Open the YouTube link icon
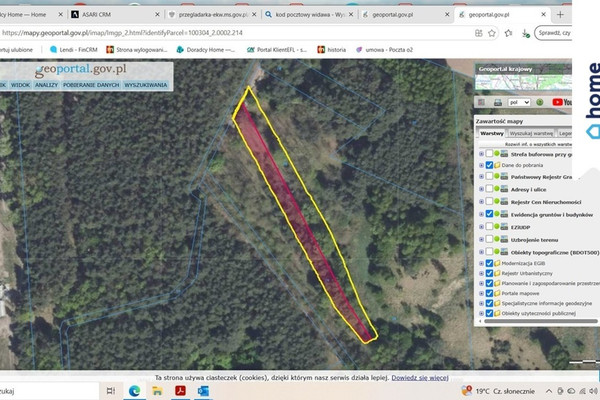Image resolution: width=600 pixels, height=400 pixels. [x=562, y=102]
